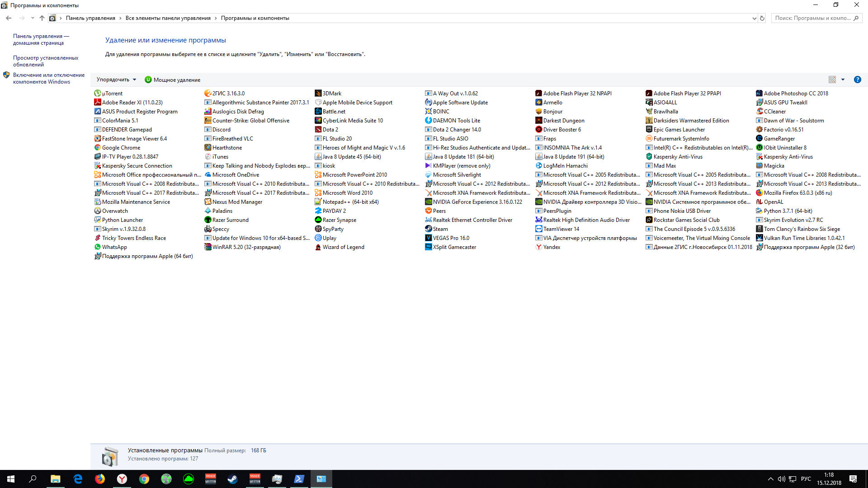This screenshot has width=868, height=488.
Task: Select the Mozilla Firefox 63.0.3 icon
Action: click(759, 193)
